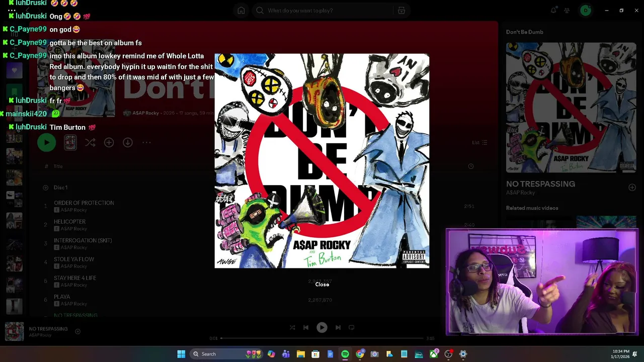The height and width of the screenshot is (362, 644).
Task: Click Spotify icon in taskbar
Action: pyautogui.click(x=345, y=354)
